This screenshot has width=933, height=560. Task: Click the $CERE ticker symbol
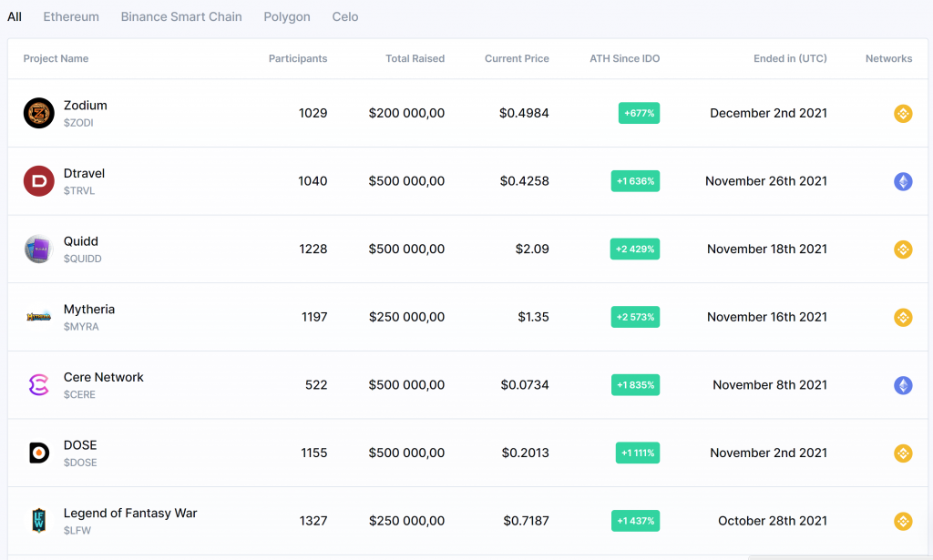79,395
